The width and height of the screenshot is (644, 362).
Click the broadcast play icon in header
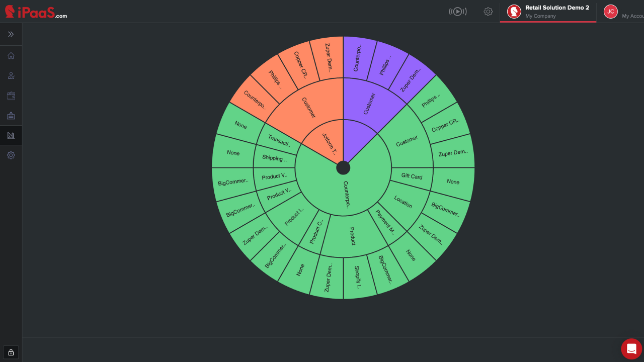[x=458, y=12]
